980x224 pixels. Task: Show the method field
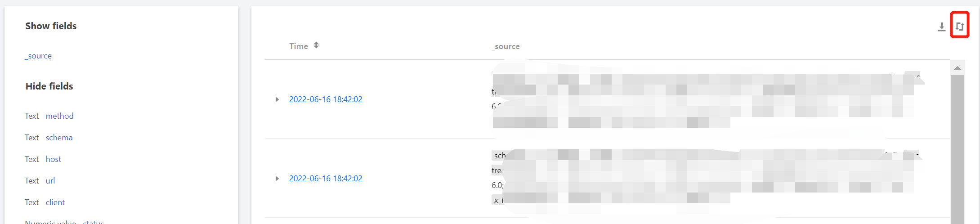[x=59, y=116]
